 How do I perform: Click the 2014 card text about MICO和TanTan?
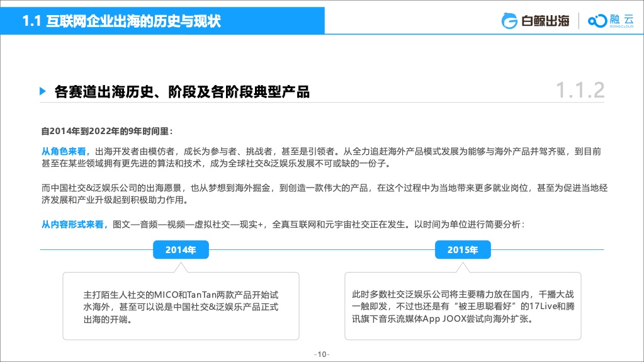coord(181,307)
